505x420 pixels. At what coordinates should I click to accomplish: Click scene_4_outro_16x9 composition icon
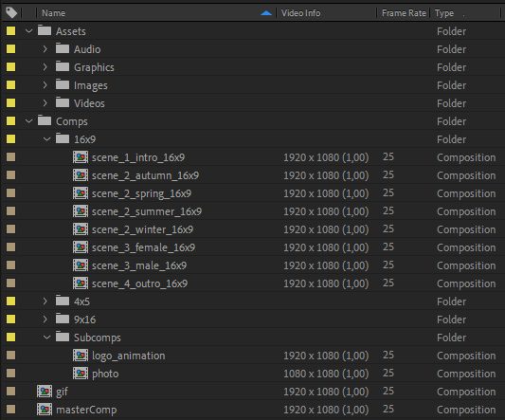point(81,283)
